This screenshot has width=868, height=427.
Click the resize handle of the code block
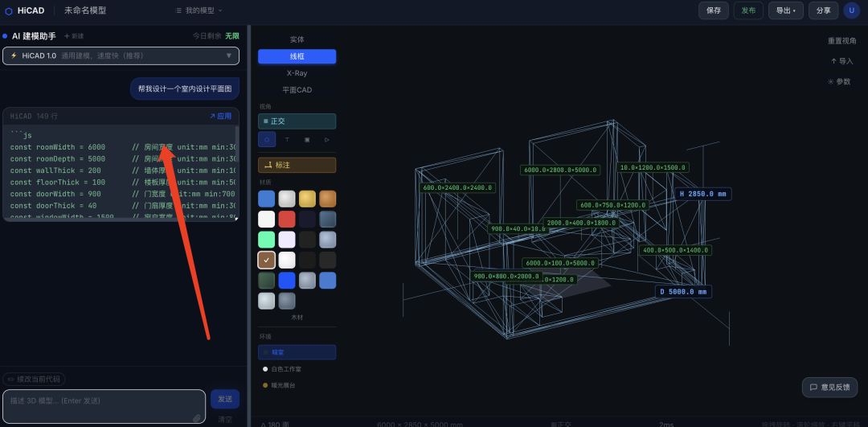coord(236,219)
